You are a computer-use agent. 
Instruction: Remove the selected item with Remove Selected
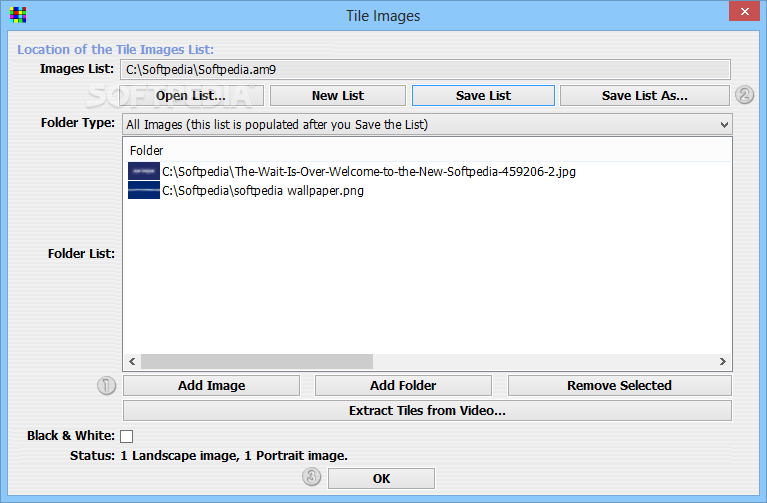619,386
